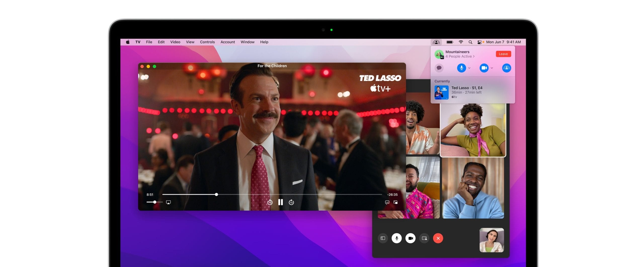644x267 pixels.
Task: Turn off camera in the FaceTime window
Action: point(411,238)
